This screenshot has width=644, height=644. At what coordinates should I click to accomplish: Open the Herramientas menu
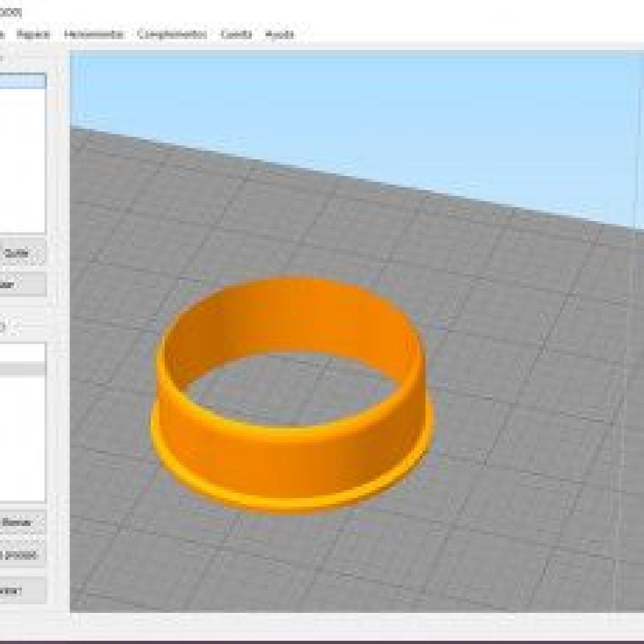point(94,34)
